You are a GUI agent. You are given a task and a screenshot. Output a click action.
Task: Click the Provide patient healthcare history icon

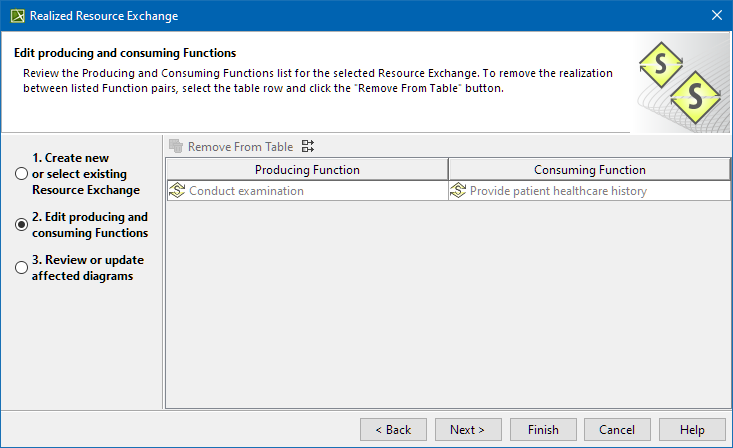[458, 190]
